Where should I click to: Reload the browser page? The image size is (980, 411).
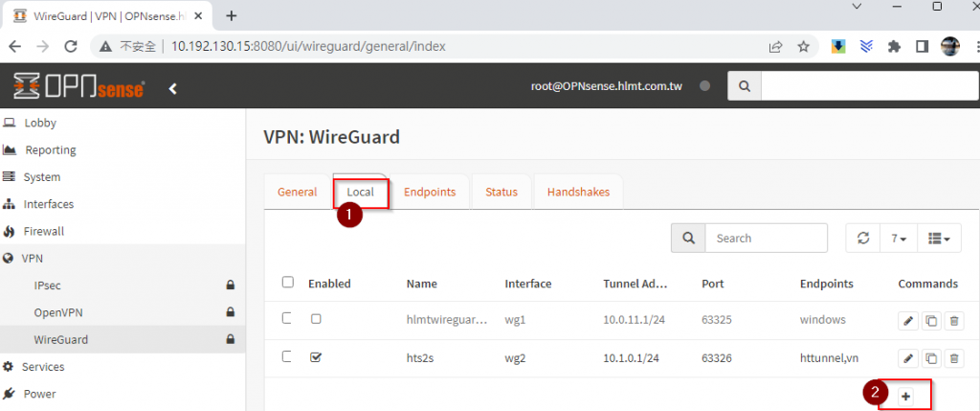tap(71, 46)
